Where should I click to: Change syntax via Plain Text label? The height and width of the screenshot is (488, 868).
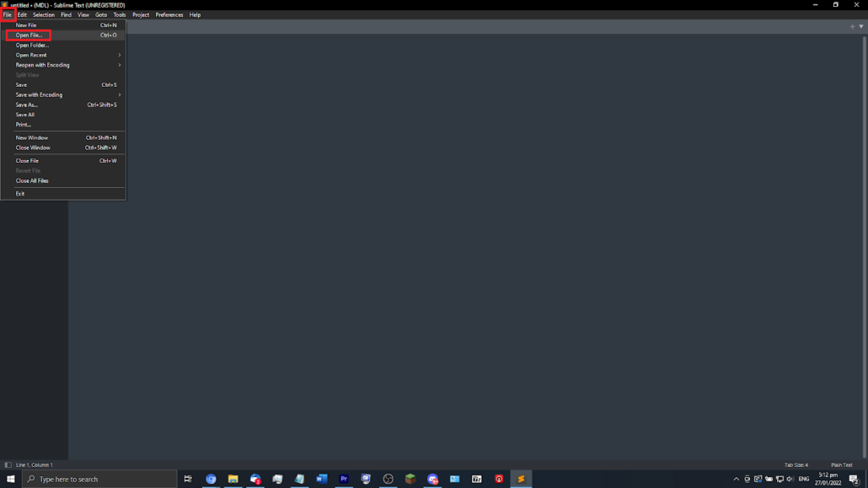click(841, 464)
